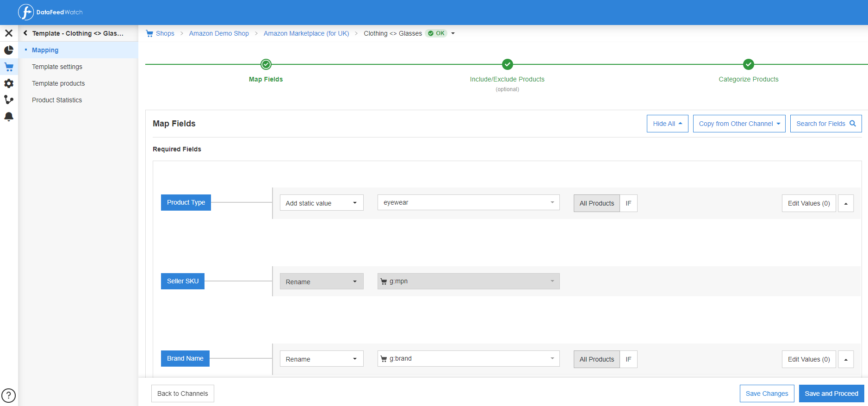Collapse the Product Type row arrow

846,203
